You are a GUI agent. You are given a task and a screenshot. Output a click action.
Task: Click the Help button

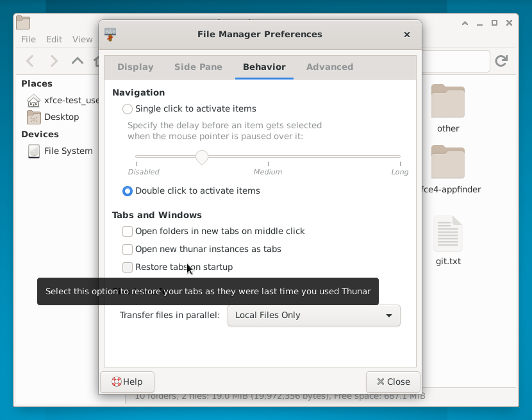128,382
